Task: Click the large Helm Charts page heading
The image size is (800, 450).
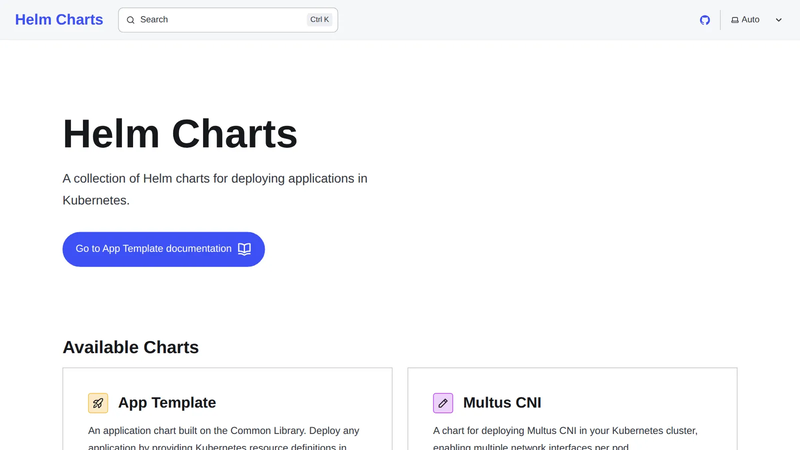Action: click(180, 134)
